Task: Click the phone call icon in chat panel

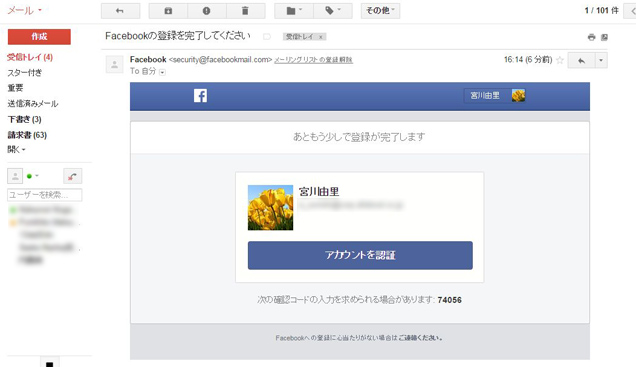Action: 73,176
